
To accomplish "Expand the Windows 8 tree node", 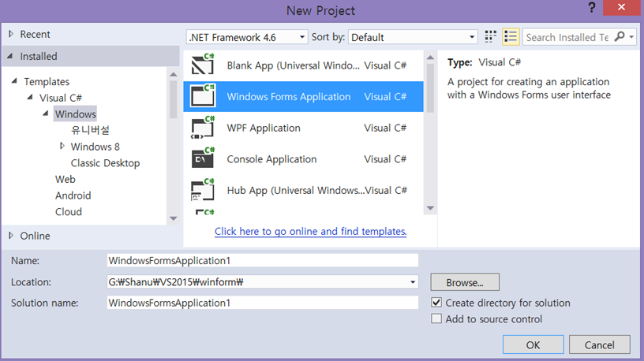I will (x=62, y=146).
